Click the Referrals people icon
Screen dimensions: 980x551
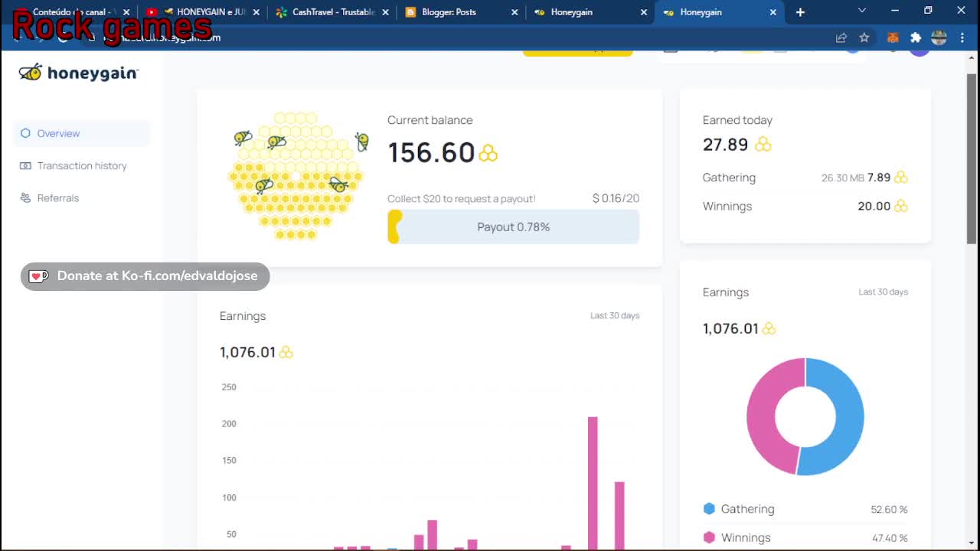(25, 197)
